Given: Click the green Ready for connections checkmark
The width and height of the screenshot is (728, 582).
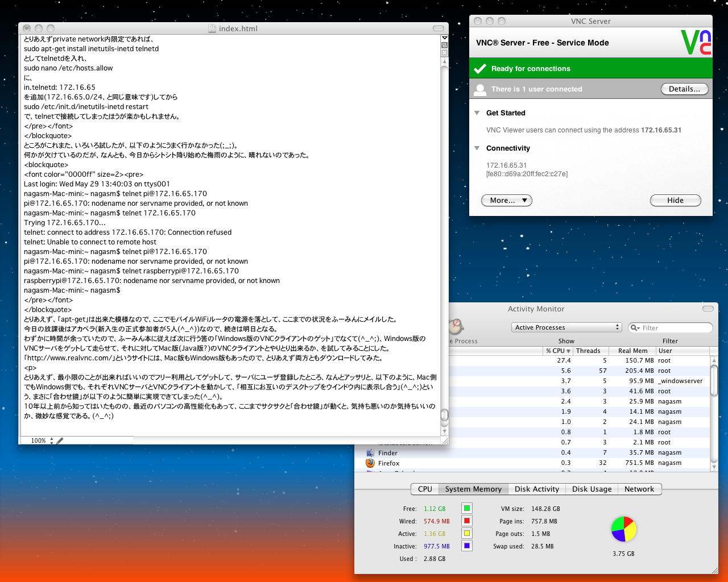Looking at the screenshot, I should (x=481, y=69).
